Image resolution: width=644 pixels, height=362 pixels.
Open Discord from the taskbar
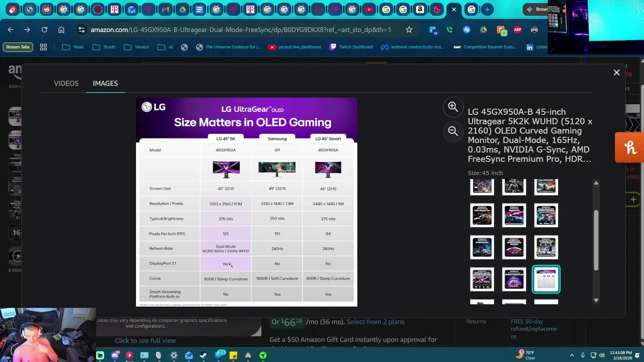point(115,355)
